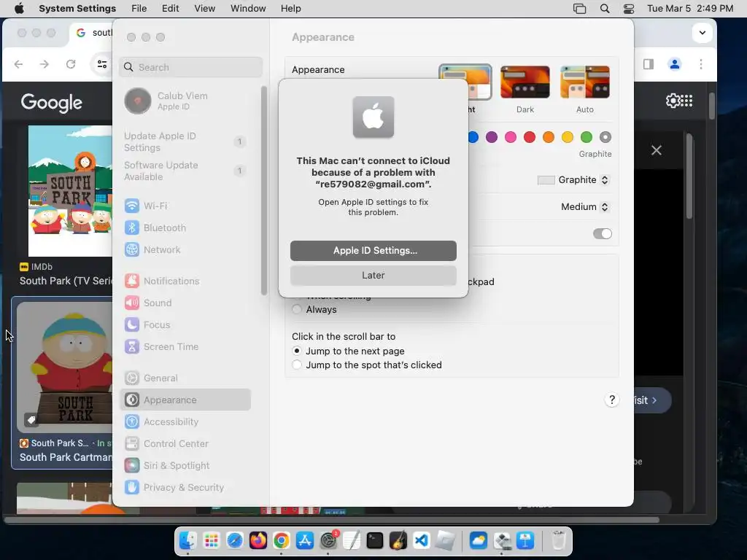This screenshot has width=747, height=560.
Task: Open Siri & Spotlight icon
Action: click(132, 466)
